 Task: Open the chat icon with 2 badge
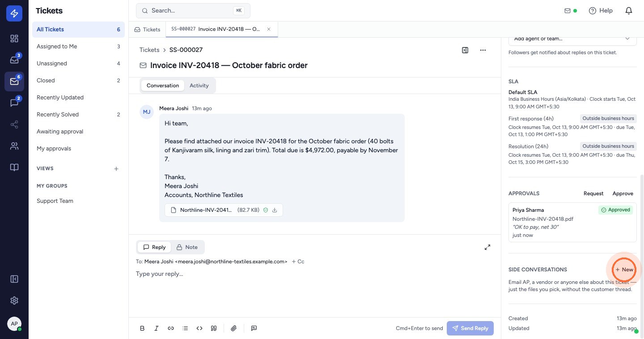point(14,103)
